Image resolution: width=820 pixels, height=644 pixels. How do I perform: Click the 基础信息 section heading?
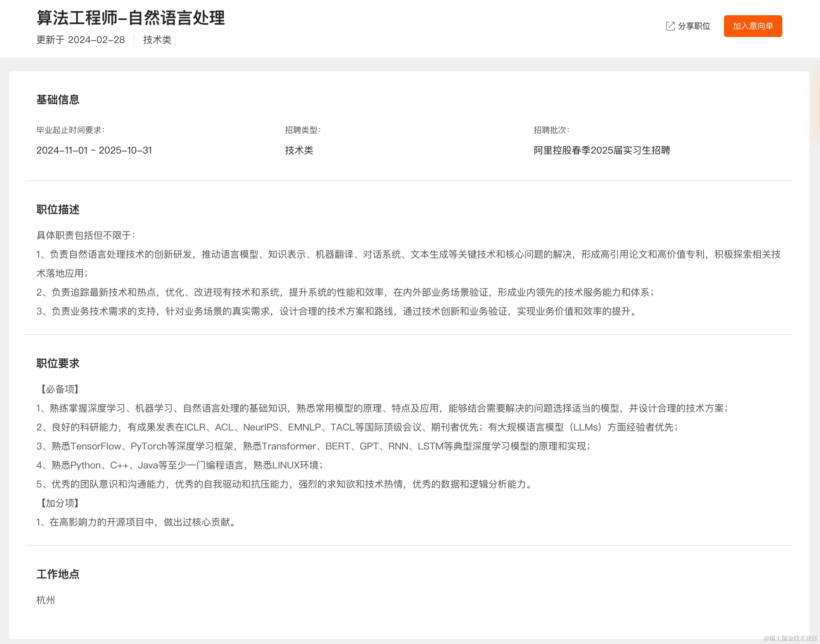tap(58, 100)
